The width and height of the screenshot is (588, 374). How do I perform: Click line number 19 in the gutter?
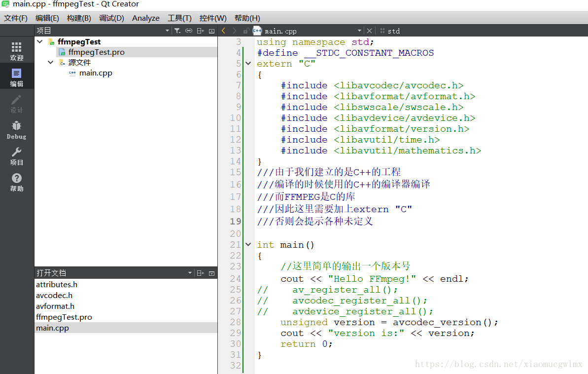[x=236, y=221]
